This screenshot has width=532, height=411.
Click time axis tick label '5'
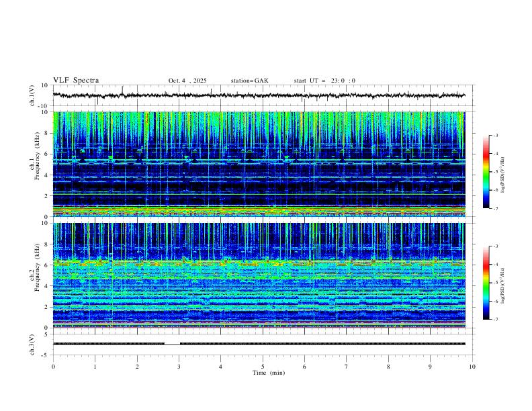(263, 367)
